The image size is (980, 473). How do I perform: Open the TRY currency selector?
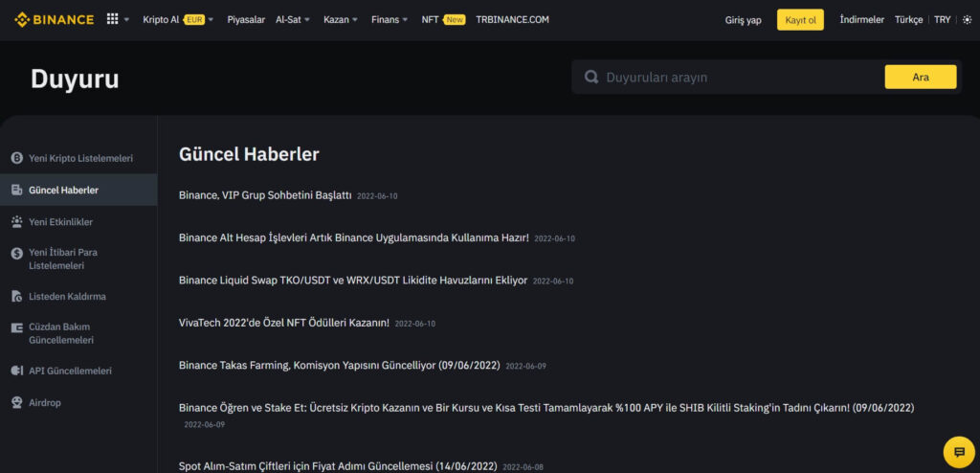[943, 20]
